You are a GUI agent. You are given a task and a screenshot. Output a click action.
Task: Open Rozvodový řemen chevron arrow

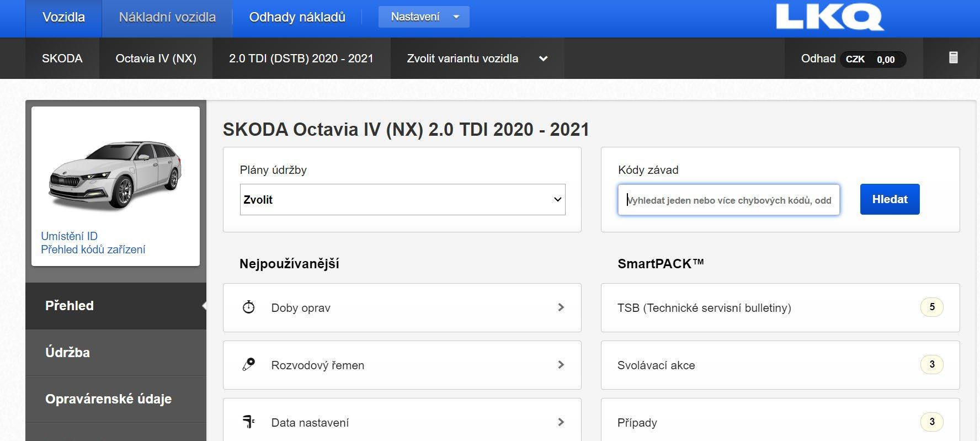[x=561, y=365]
